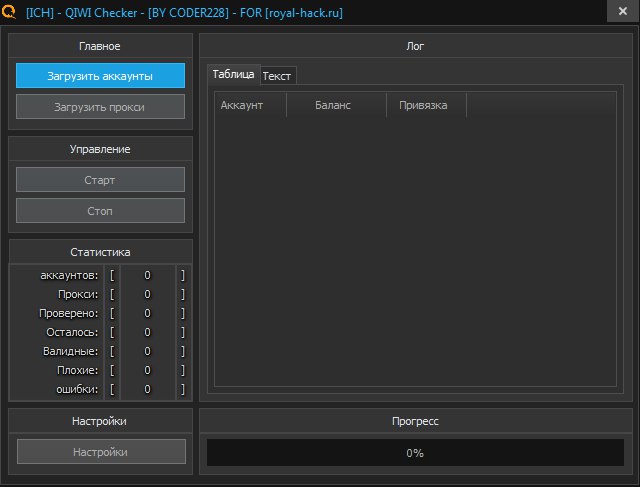640x487 pixels.
Task: Click the Прокси count value 0
Action: [147, 294]
